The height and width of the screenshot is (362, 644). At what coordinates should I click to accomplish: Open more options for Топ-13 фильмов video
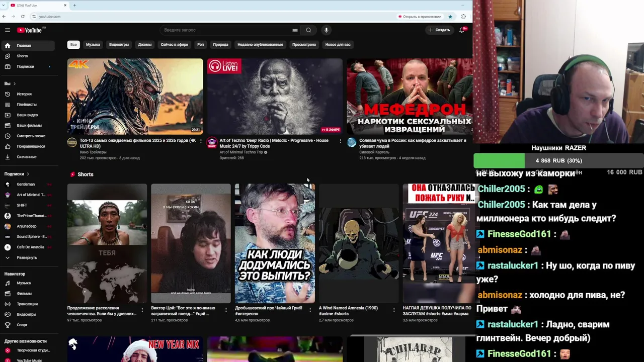pos(201,141)
